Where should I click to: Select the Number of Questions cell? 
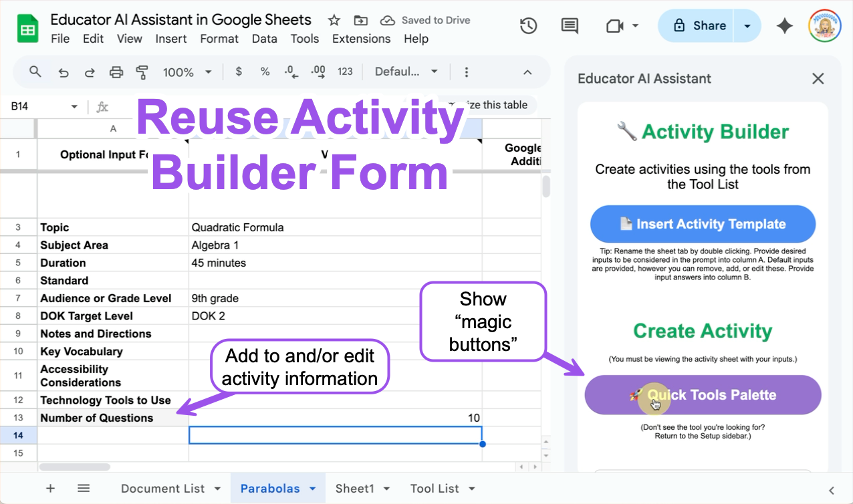tap(113, 418)
